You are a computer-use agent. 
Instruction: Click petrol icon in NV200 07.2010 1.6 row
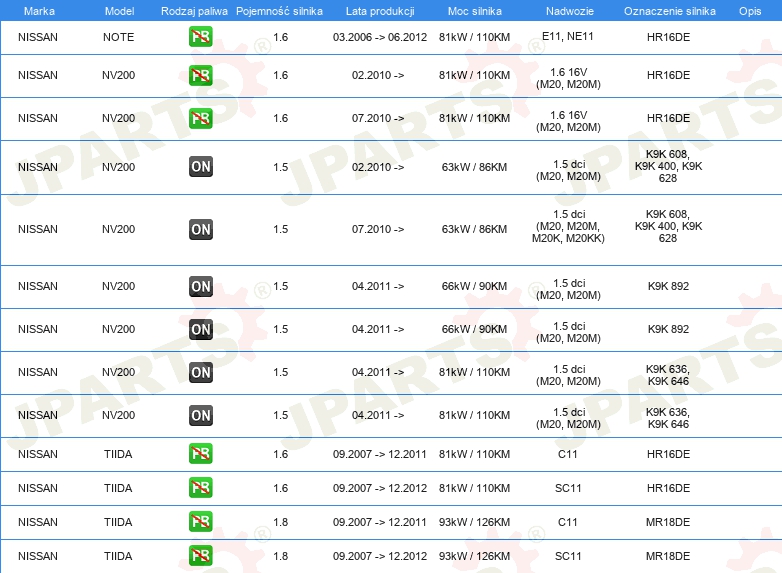[x=200, y=118]
